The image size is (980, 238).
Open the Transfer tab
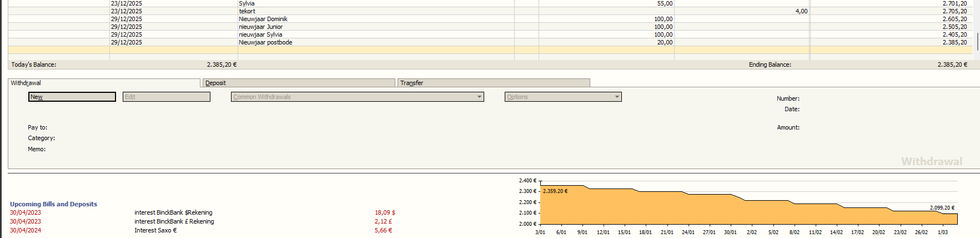(494, 83)
